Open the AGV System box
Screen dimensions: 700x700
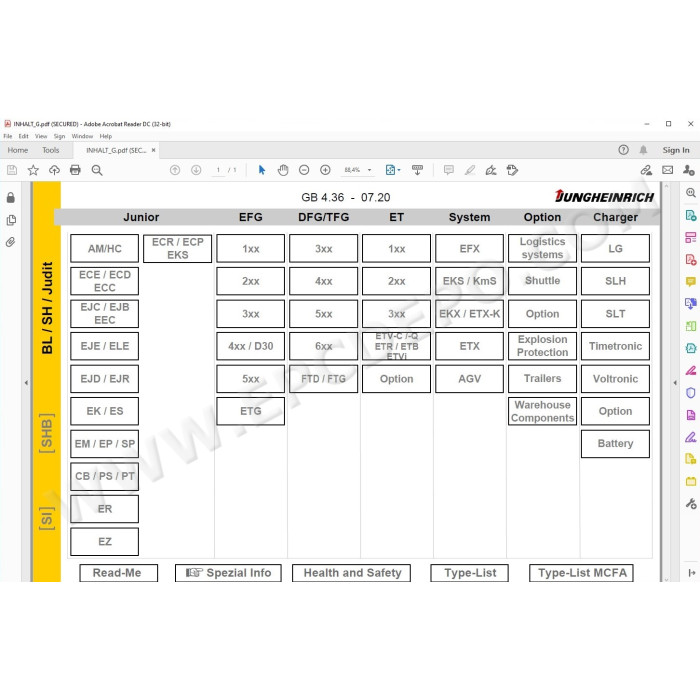click(x=469, y=379)
